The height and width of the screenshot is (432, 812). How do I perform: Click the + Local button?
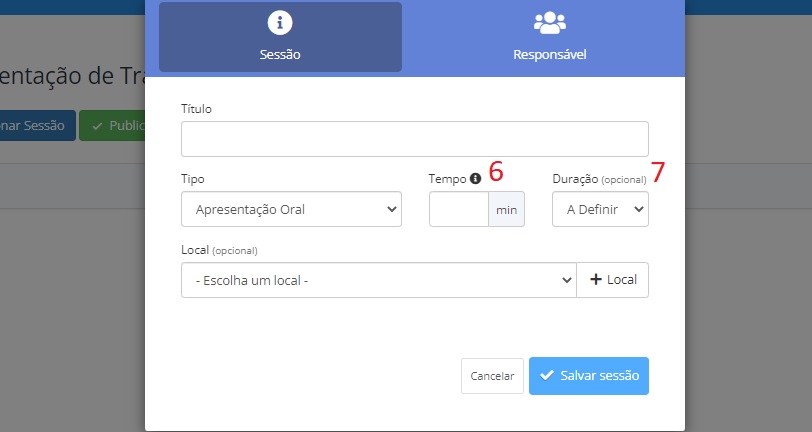613,280
